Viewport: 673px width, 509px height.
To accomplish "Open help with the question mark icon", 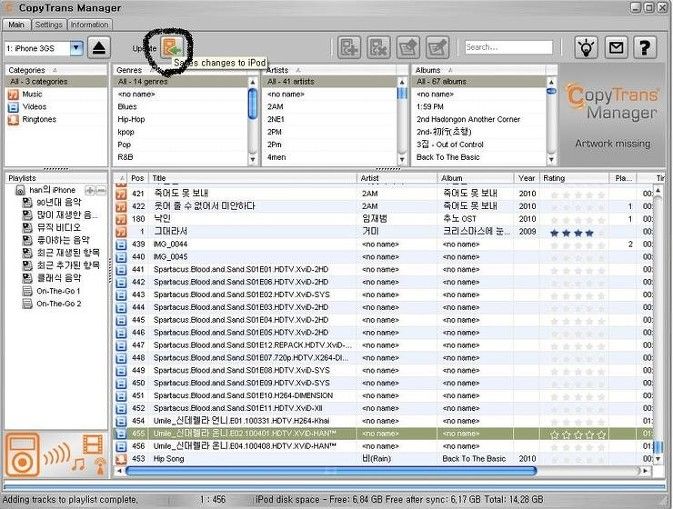I will 645,47.
